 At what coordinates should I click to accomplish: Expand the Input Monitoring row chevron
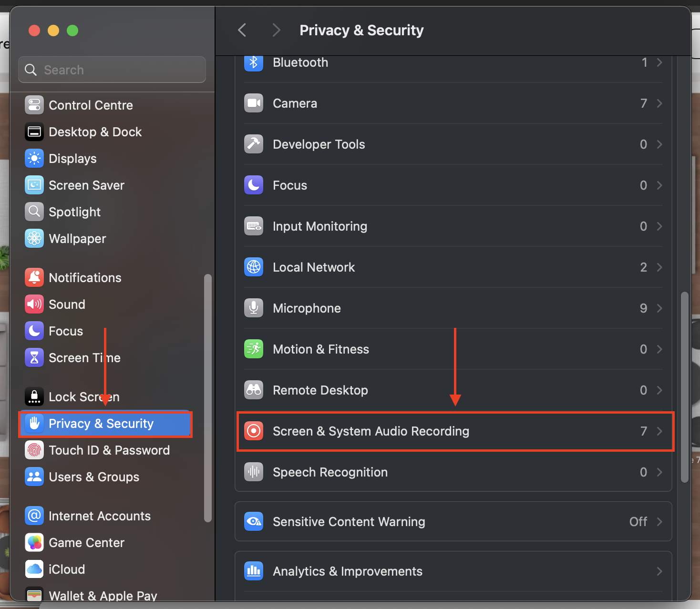(x=659, y=226)
